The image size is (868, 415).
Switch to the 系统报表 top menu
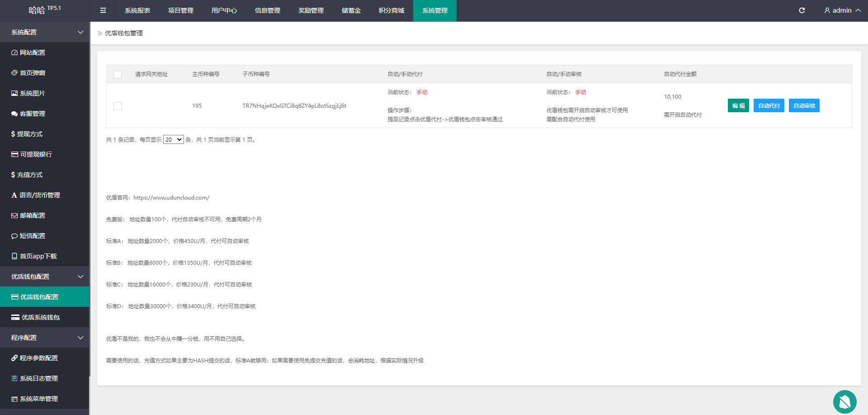point(137,10)
